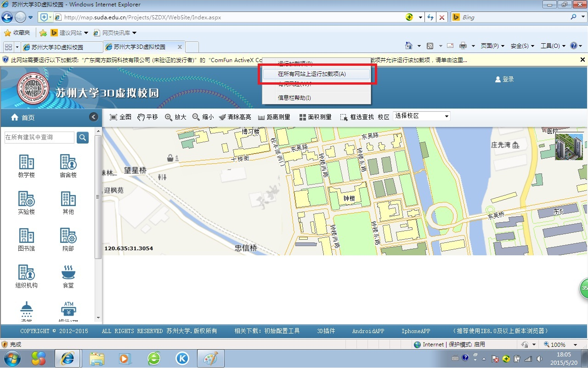Click the search magnifier button in sidebar
The width and height of the screenshot is (588, 368).
tap(83, 137)
